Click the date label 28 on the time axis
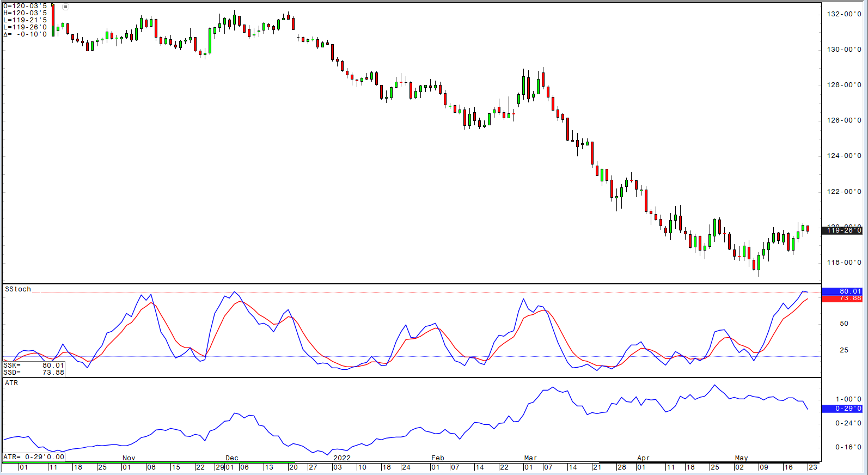This screenshot has height=475, width=868. coord(621,467)
